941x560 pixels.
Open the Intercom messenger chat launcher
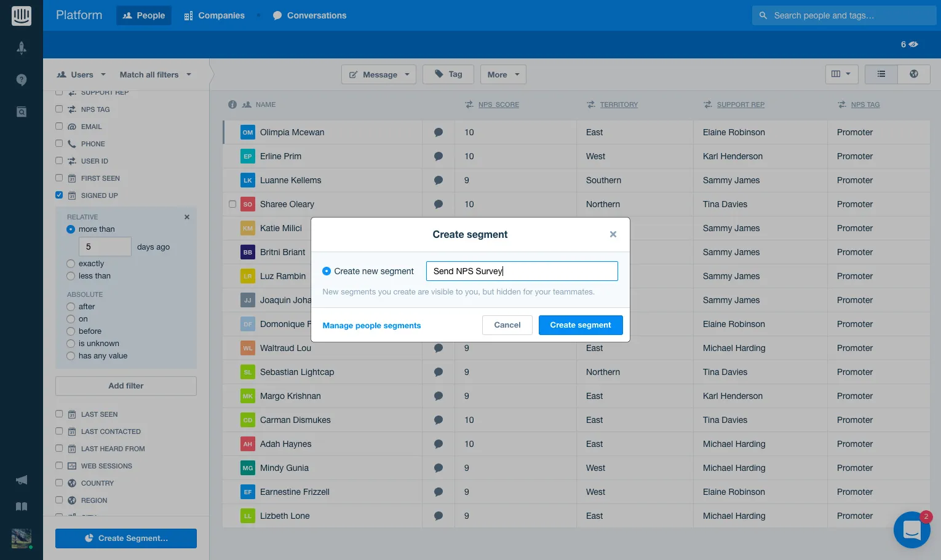912,530
